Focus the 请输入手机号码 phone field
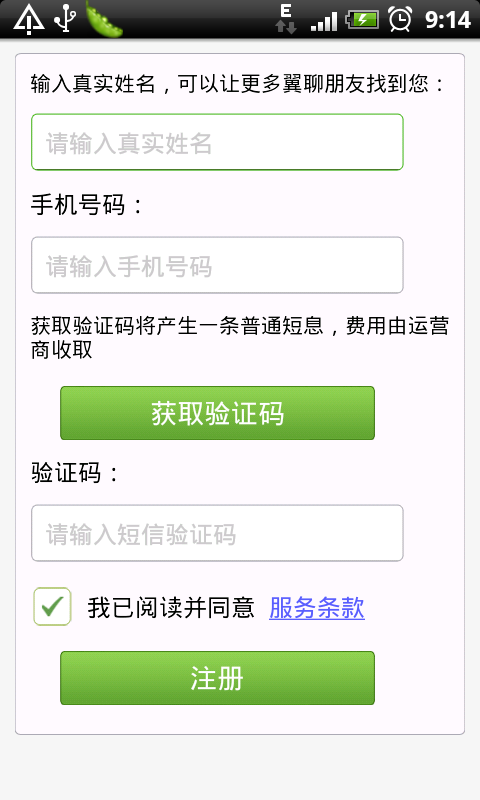Viewport: 480px width, 800px height. point(217,265)
